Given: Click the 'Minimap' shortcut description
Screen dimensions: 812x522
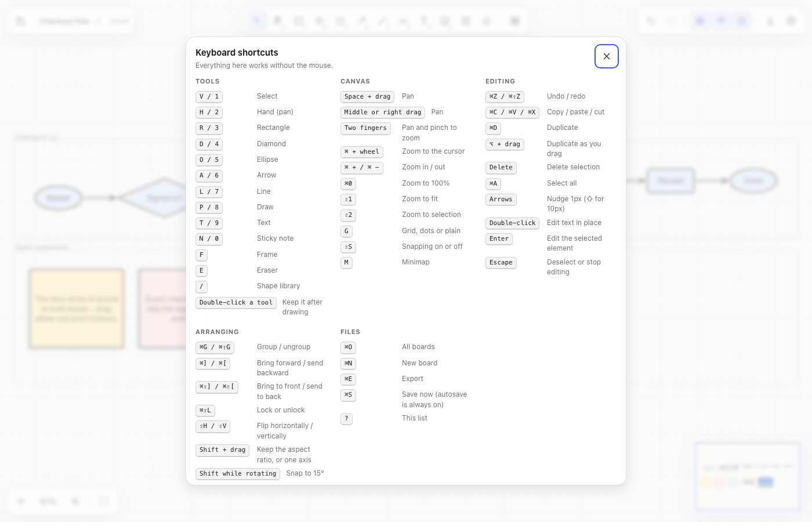Looking at the screenshot, I should coord(416,262).
